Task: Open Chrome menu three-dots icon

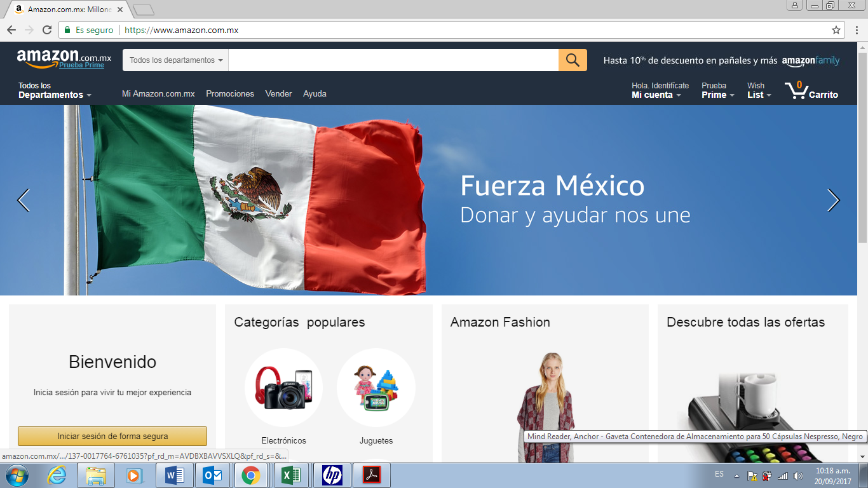Action: tap(855, 30)
